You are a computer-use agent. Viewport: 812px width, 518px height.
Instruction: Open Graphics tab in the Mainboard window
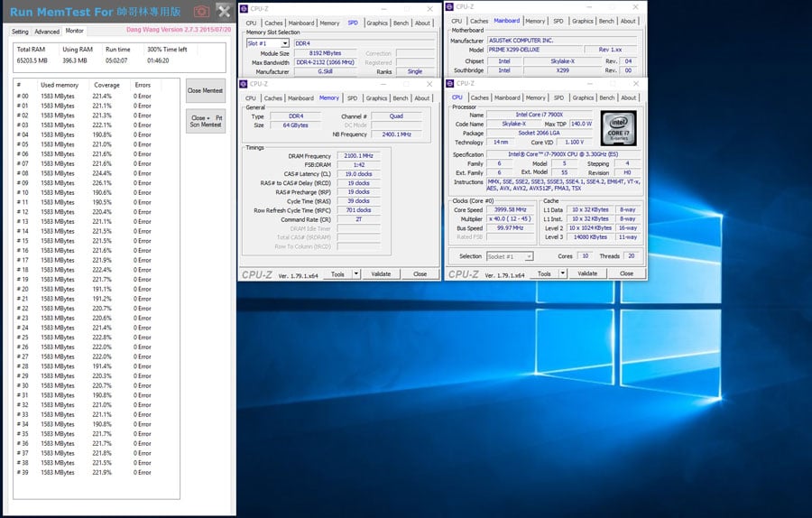coord(583,22)
